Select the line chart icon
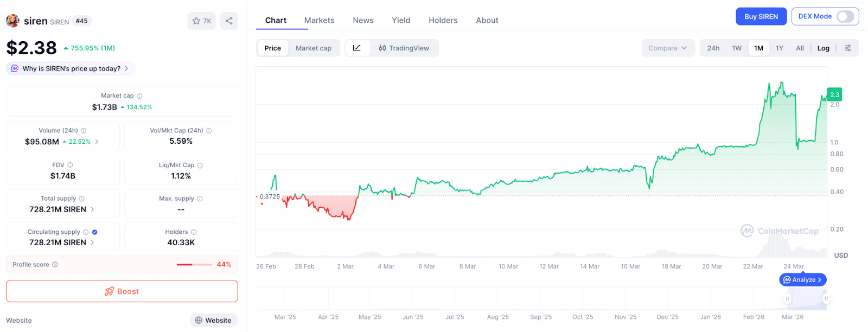868x332 pixels. point(357,48)
